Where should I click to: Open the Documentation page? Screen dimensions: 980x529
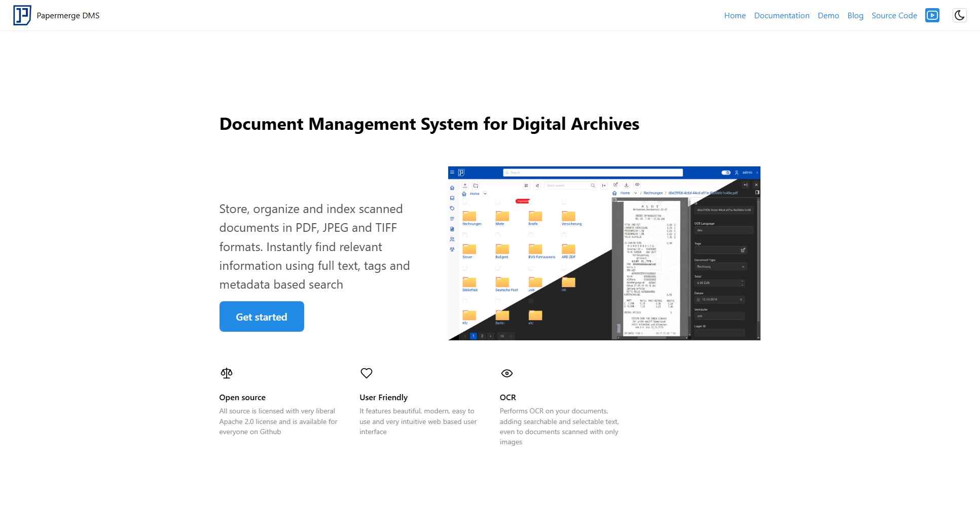click(x=782, y=15)
